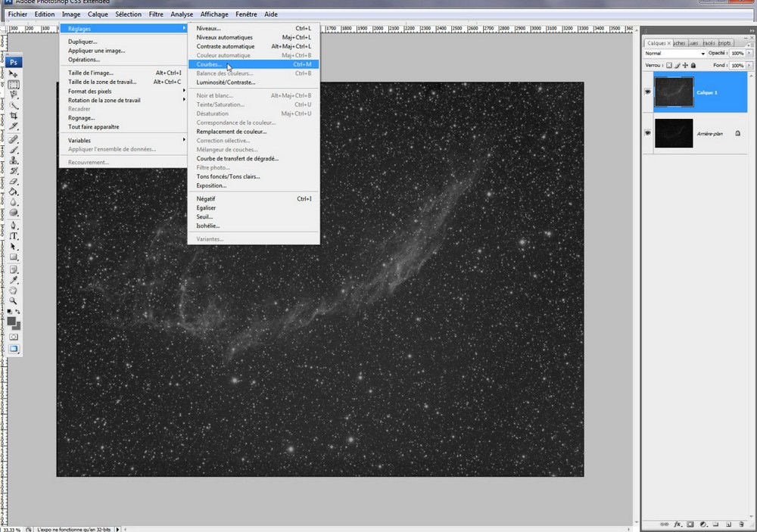Select the Rectangle shape tool
The height and width of the screenshot is (532, 757).
[x=14, y=257]
